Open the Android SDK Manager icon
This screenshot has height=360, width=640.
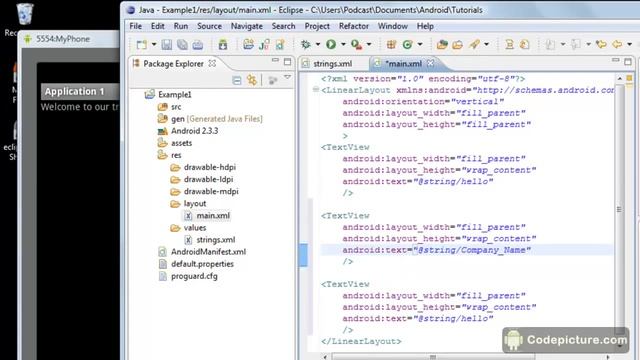222,44
